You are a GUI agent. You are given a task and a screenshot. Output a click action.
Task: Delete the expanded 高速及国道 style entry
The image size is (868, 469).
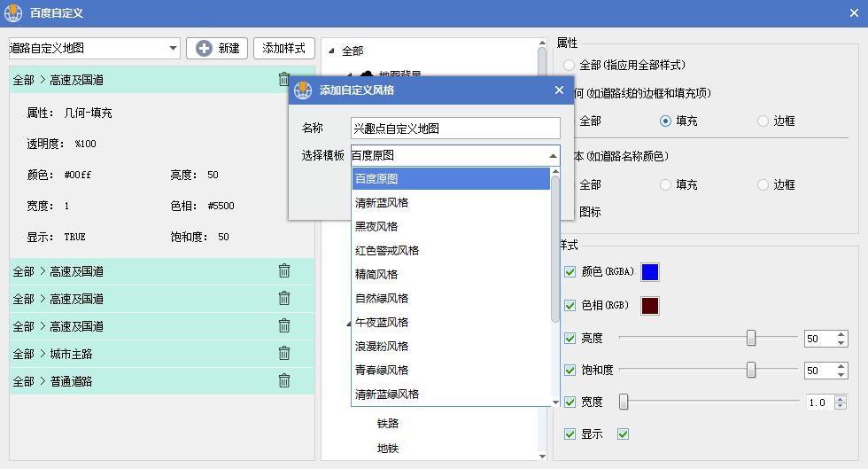pyautogui.click(x=284, y=79)
